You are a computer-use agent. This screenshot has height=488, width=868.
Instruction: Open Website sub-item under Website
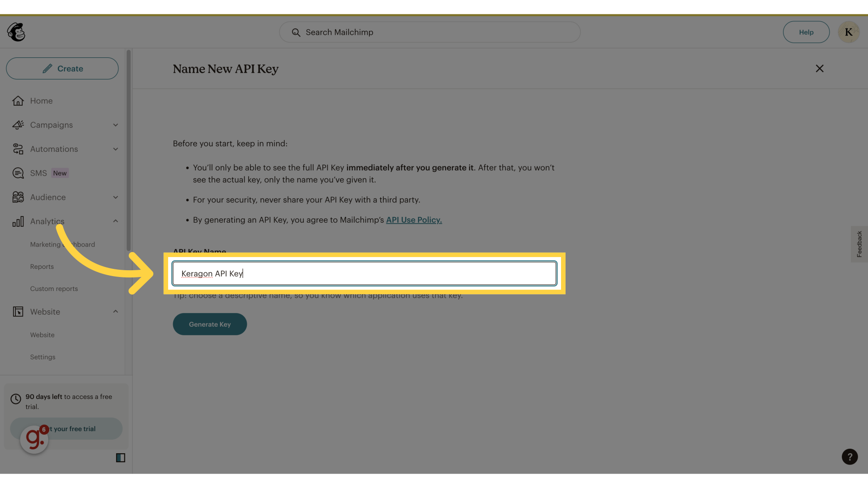42,335
